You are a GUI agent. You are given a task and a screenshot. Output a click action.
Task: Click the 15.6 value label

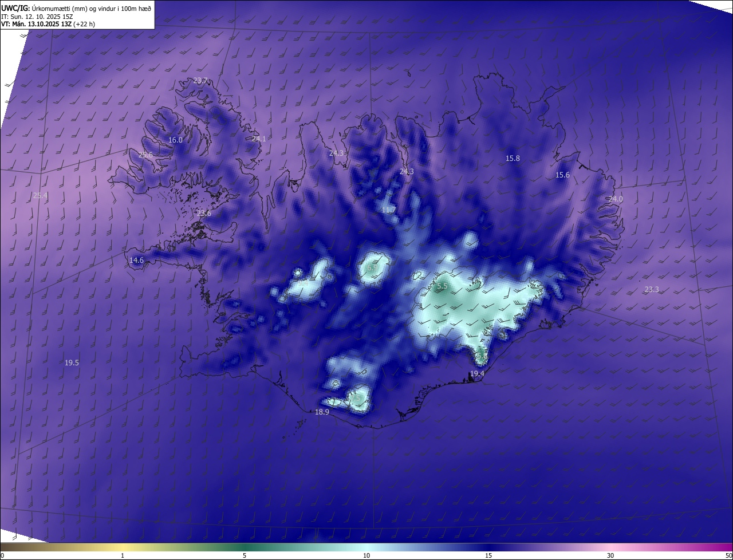pos(562,175)
